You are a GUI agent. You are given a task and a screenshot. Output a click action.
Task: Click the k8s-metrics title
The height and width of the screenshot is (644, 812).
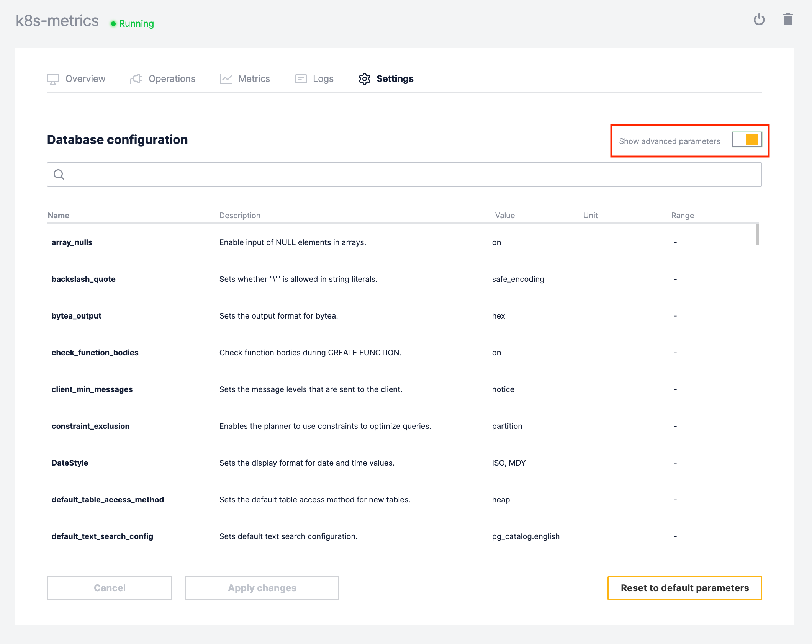(57, 21)
